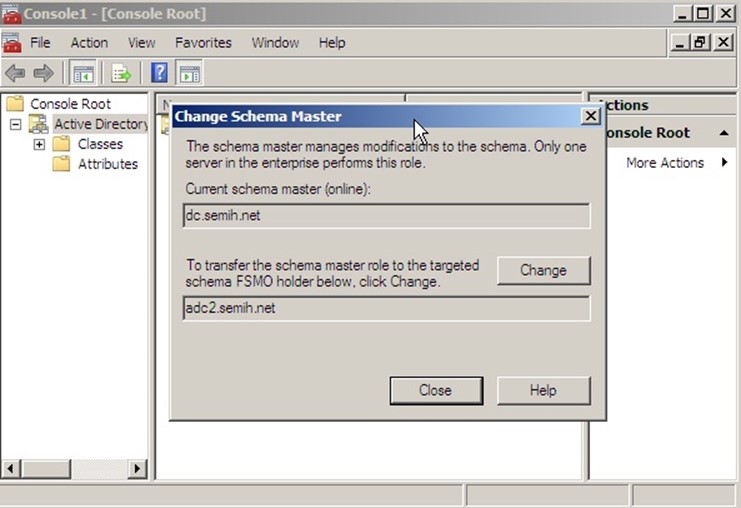The height and width of the screenshot is (508, 741).
Task: Collapse the Active Directory Schema tree node
Action: pos(16,124)
